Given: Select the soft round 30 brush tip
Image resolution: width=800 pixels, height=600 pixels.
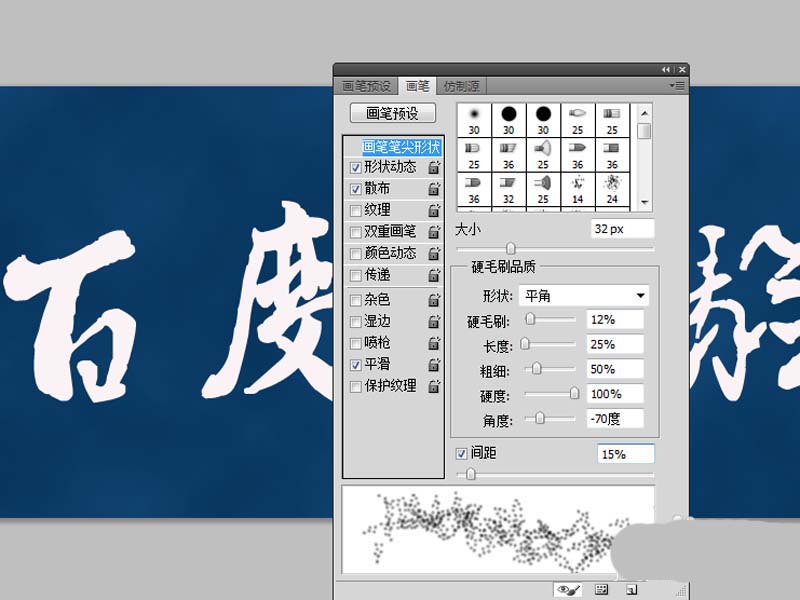Looking at the screenshot, I should click(474, 120).
